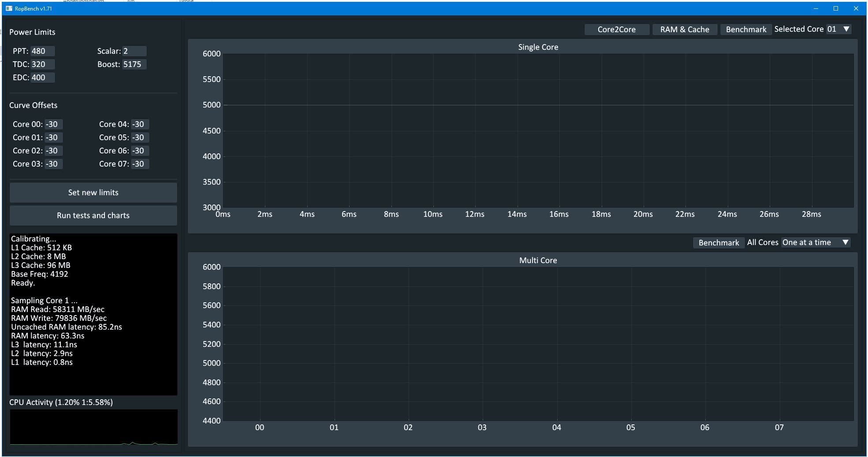This screenshot has height=457, width=868.
Task: Edit Core 02 curve offset field
Action: [x=54, y=151]
